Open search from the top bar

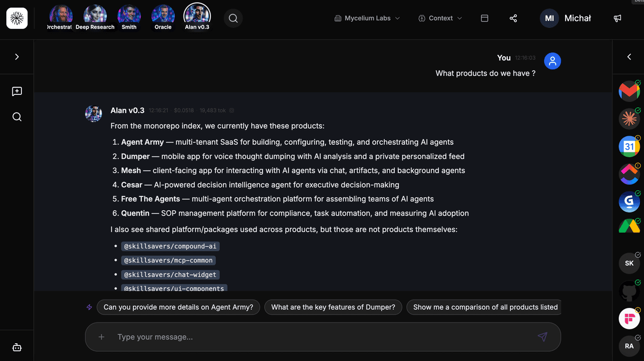[x=233, y=18]
